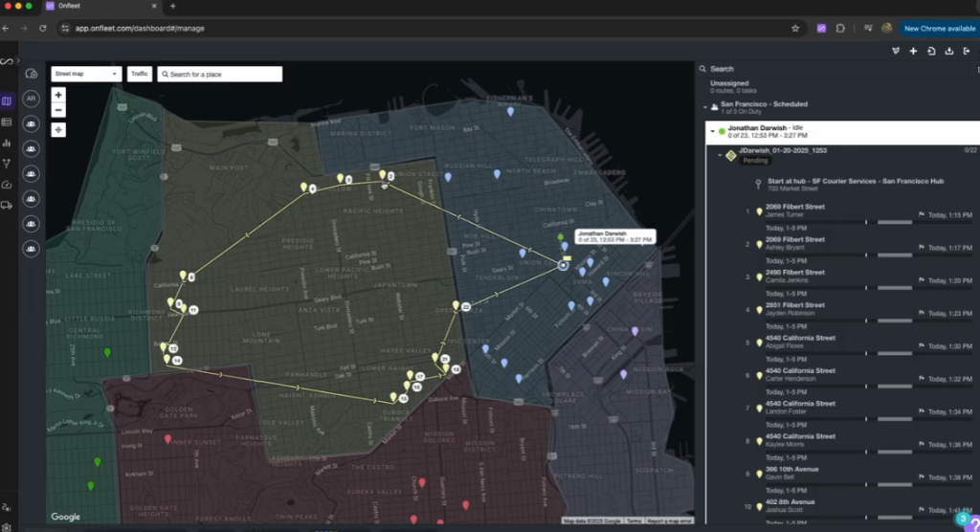The height and width of the screenshot is (532, 980).
Task: Click the Google logo on map
Action: point(66,517)
